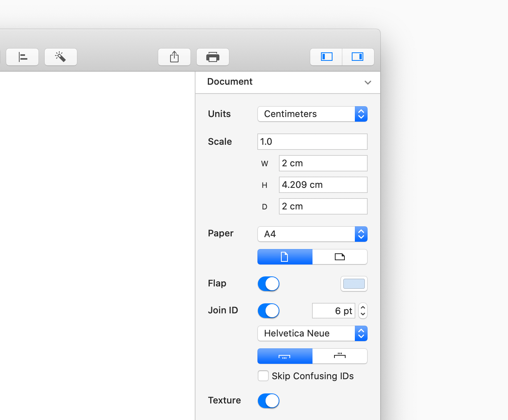Click the W width field
Viewport: 508px width, 420px height.
(323, 163)
